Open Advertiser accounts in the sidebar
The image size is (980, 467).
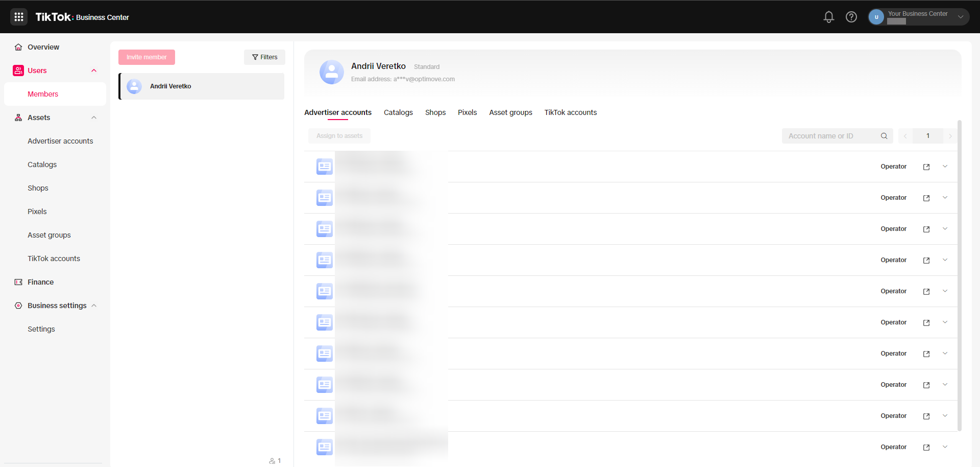60,141
